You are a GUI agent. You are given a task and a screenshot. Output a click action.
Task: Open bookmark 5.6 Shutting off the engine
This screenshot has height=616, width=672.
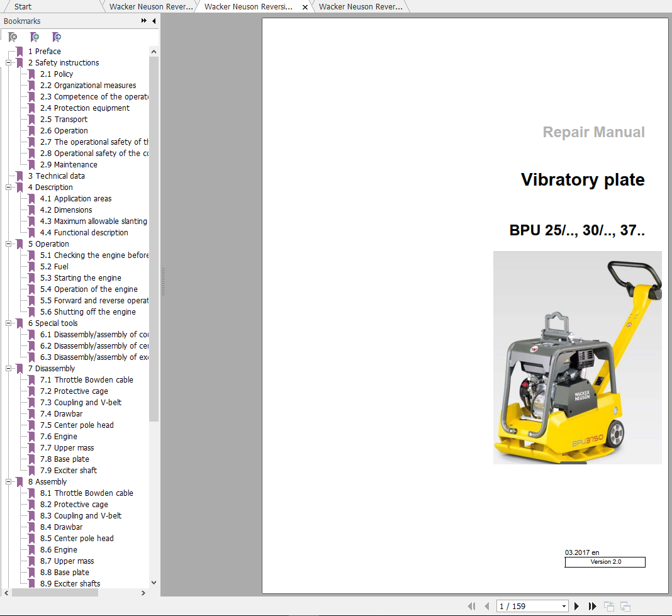(x=88, y=312)
